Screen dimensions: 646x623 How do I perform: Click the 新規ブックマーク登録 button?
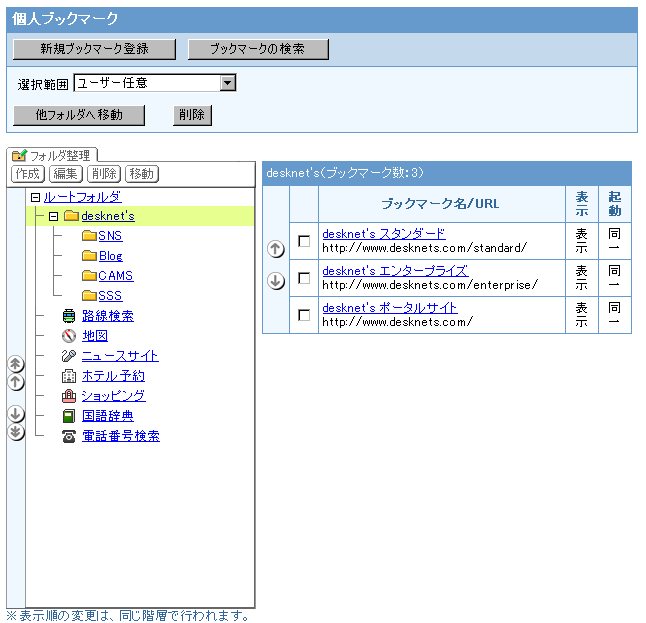[x=94, y=49]
